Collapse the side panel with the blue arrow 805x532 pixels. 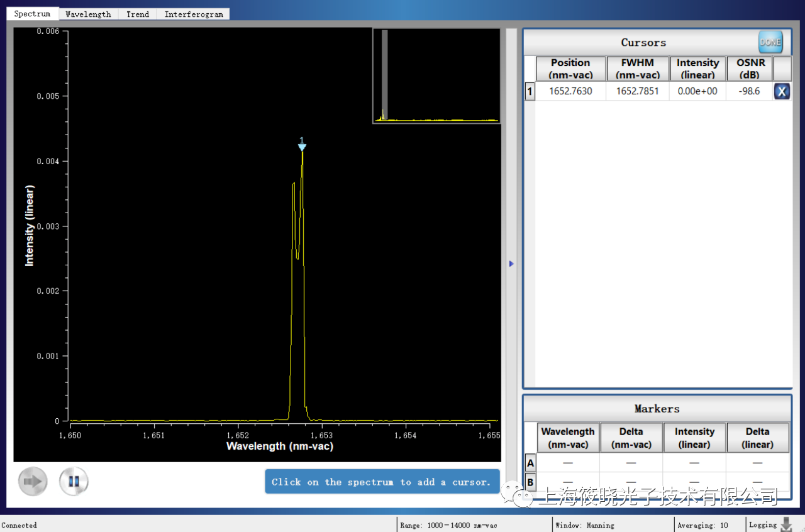[511, 264]
